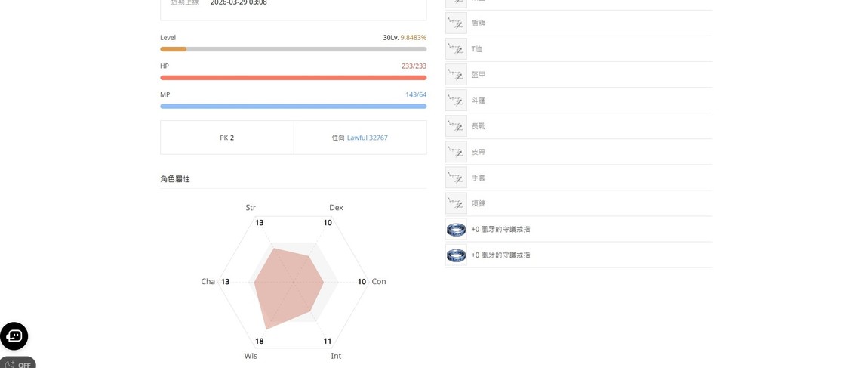Click the 項鍊 (necklace) slot icon
The width and height of the screenshot is (868, 368).
(x=456, y=203)
